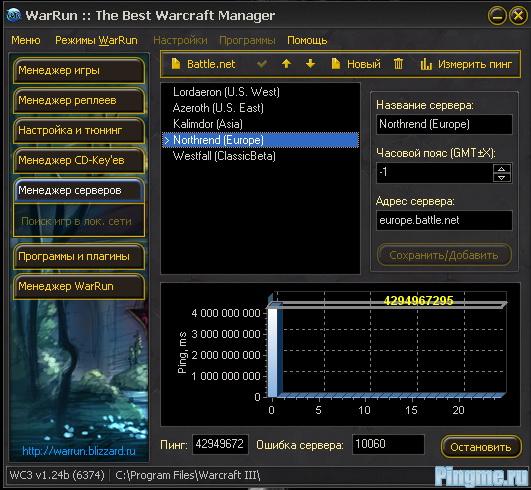Screen dimensions: 531x490
Task: Select Northrend (Europe) server row
Action: (x=260, y=140)
